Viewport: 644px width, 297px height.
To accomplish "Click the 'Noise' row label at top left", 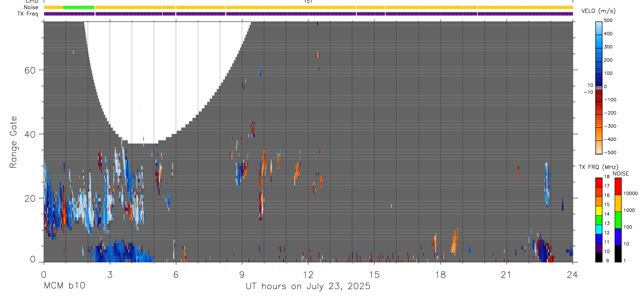I will (x=31, y=7).
